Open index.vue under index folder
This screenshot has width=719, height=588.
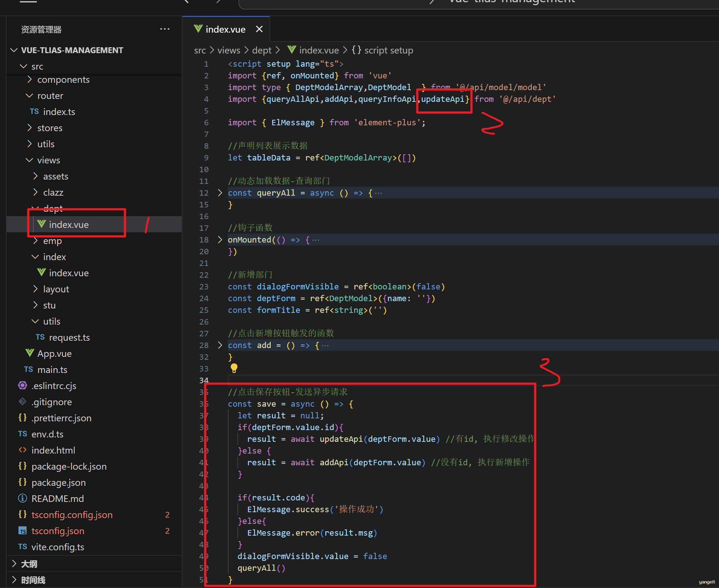pyautogui.click(x=68, y=273)
